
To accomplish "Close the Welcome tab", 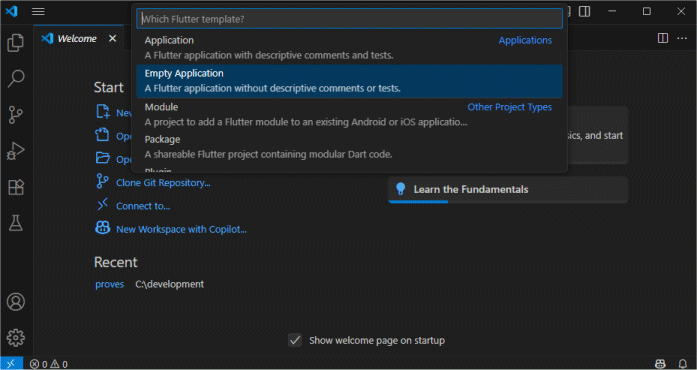I will coord(112,39).
